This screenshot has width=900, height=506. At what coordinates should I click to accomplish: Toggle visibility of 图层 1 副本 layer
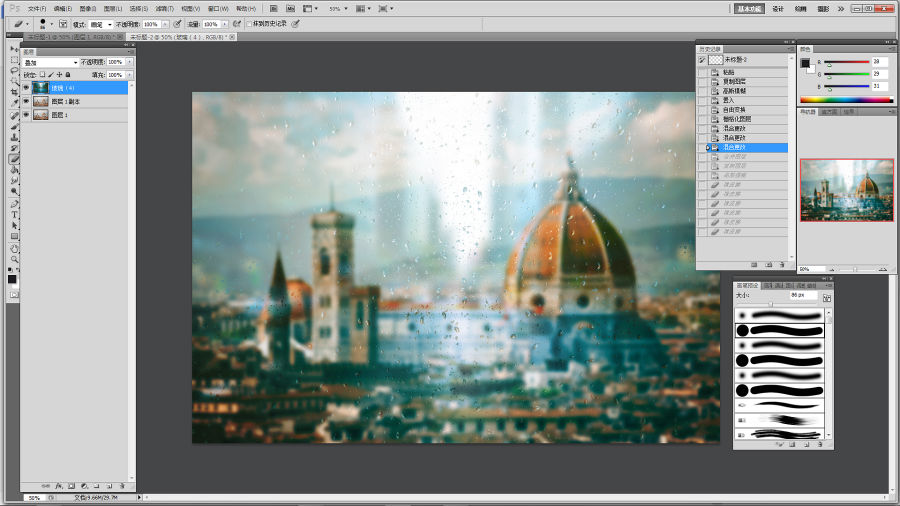(26, 102)
